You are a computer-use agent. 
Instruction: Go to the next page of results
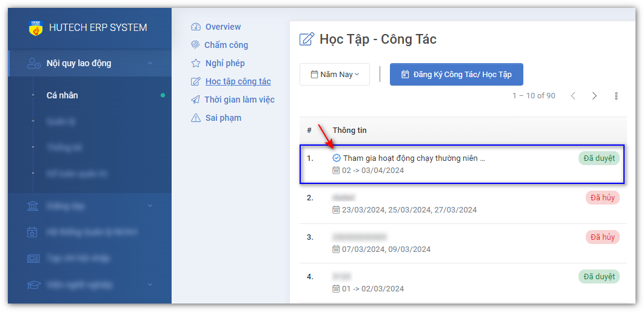tap(594, 96)
